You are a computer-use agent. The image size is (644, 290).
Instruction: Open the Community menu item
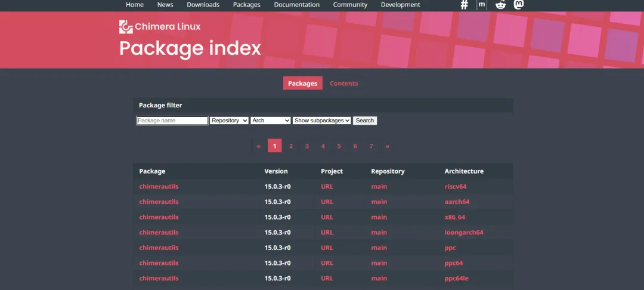point(350,5)
